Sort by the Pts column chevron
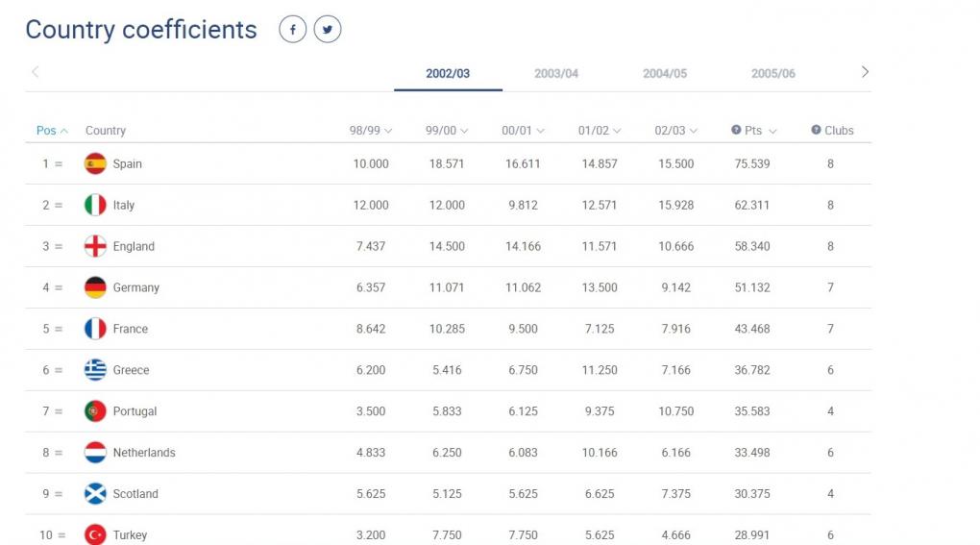 tap(772, 132)
